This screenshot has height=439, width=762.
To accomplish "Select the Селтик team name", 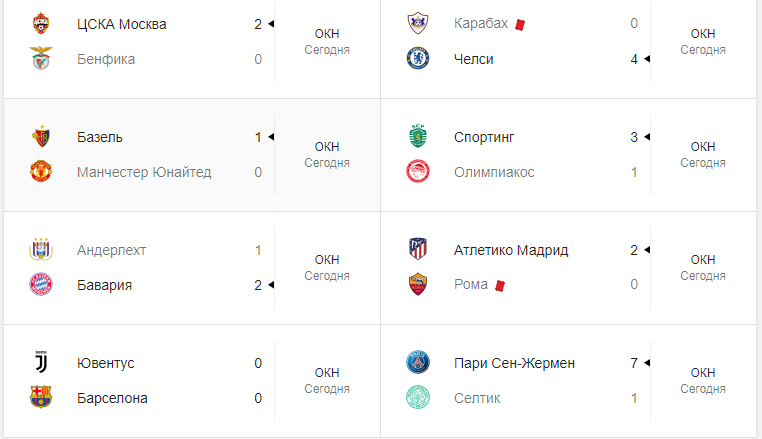I will 477,398.
